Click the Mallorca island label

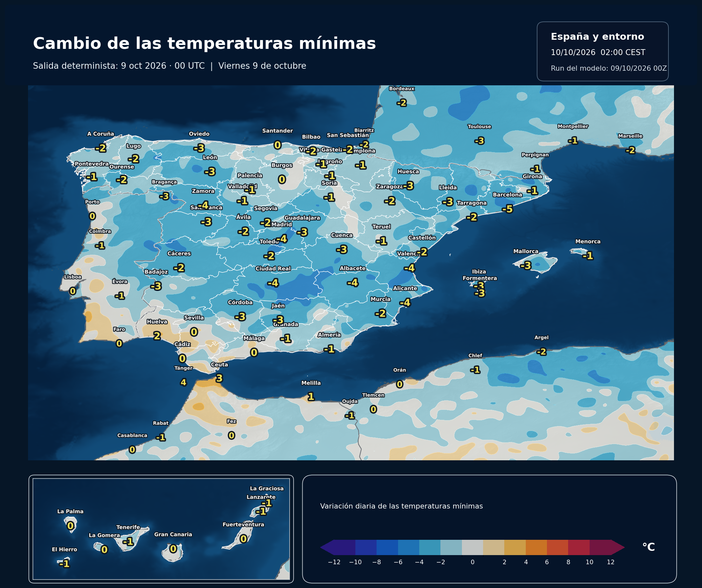click(x=526, y=251)
